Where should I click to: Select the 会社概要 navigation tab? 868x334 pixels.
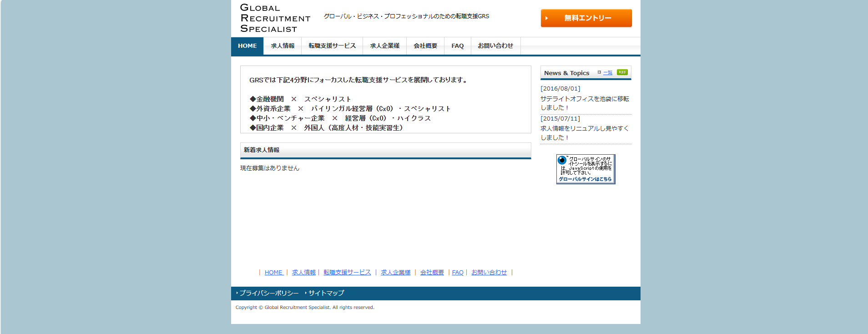(x=425, y=46)
